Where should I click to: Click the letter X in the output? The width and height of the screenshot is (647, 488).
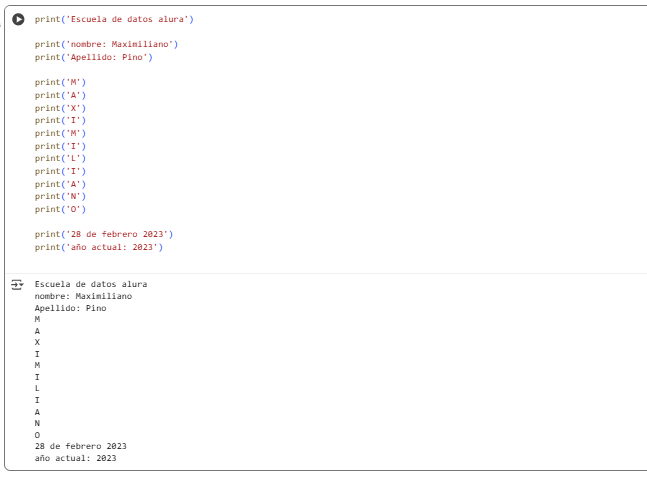point(37,342)
